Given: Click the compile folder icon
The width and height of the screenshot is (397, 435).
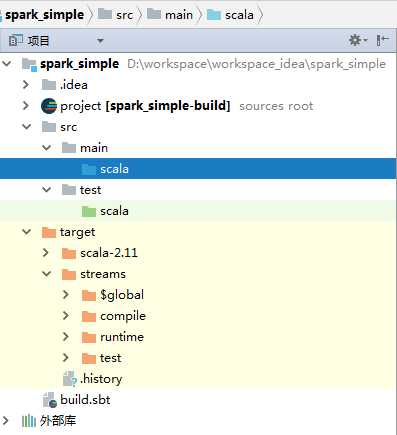Looking at the screenshot, I should 89,316.
